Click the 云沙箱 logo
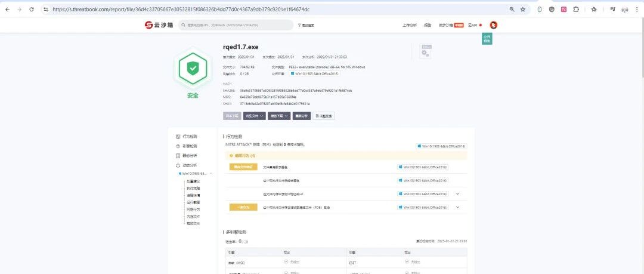 pos(159,25)
